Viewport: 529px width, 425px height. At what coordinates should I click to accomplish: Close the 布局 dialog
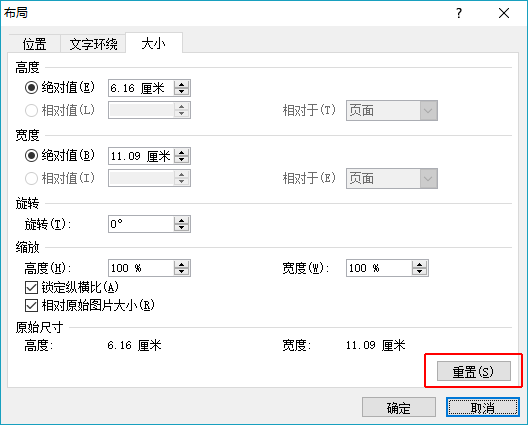504,13
